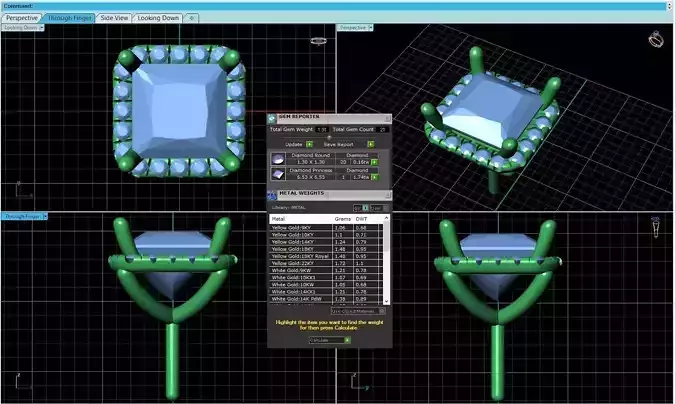Collapse the Metal Weights panel header button
The image size is (676, 404).
click(x=388, y=195)
